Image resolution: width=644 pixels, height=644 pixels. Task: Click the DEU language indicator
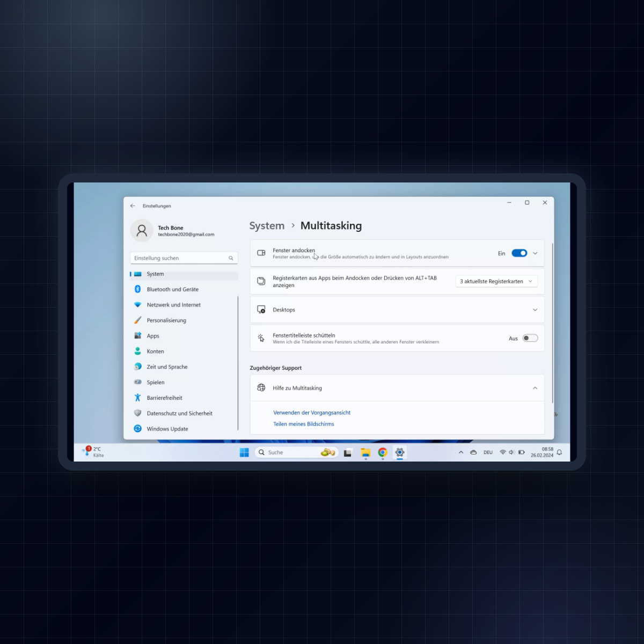pyautogui.click(x=488, y=452)
